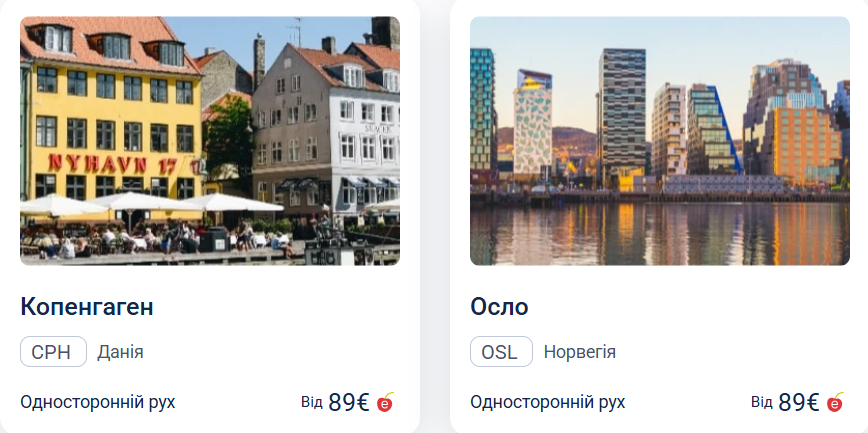
Task: Click the Copenhagen Nyhavn photo thumbnail
Action: [210, 140]
